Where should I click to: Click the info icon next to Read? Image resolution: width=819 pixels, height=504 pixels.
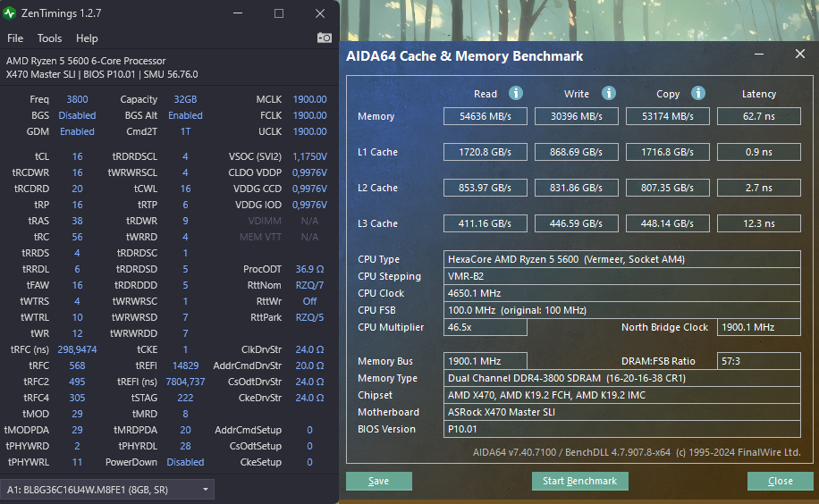(516, 93)
